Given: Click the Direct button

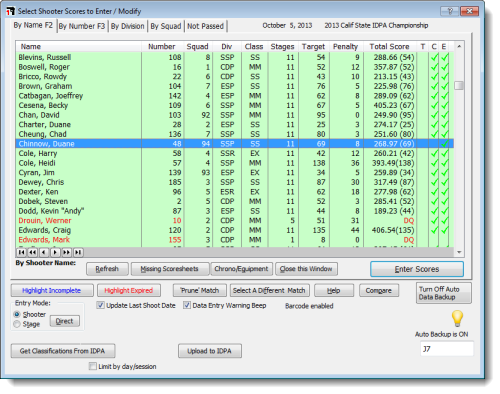Looking at the screenshot, I should (65, 321).
